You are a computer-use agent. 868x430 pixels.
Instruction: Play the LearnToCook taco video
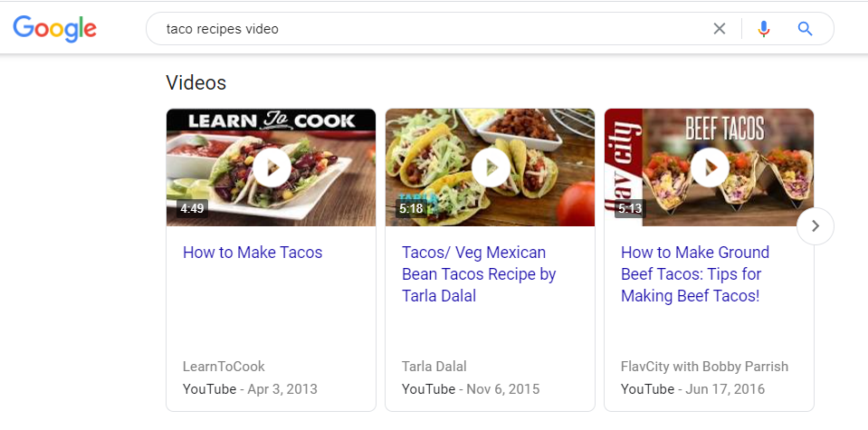tap(271, 167)
